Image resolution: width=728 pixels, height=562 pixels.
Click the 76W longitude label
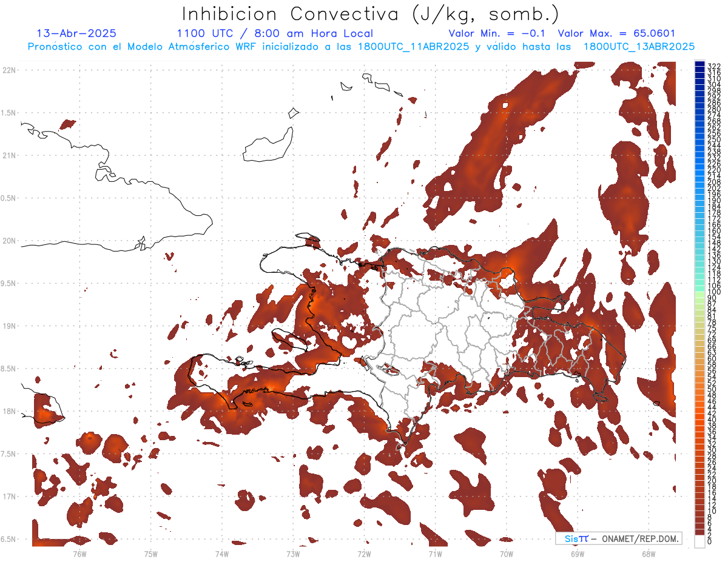(x=79, y=554)
